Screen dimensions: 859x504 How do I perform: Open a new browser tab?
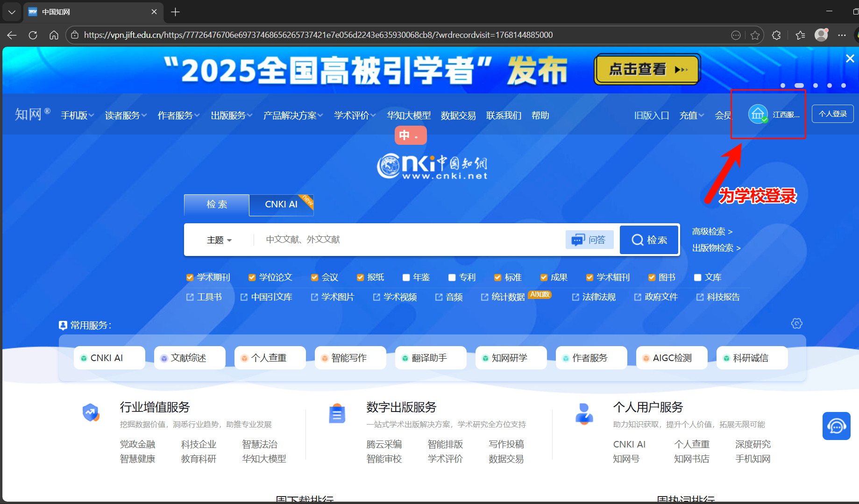[175, 12]
